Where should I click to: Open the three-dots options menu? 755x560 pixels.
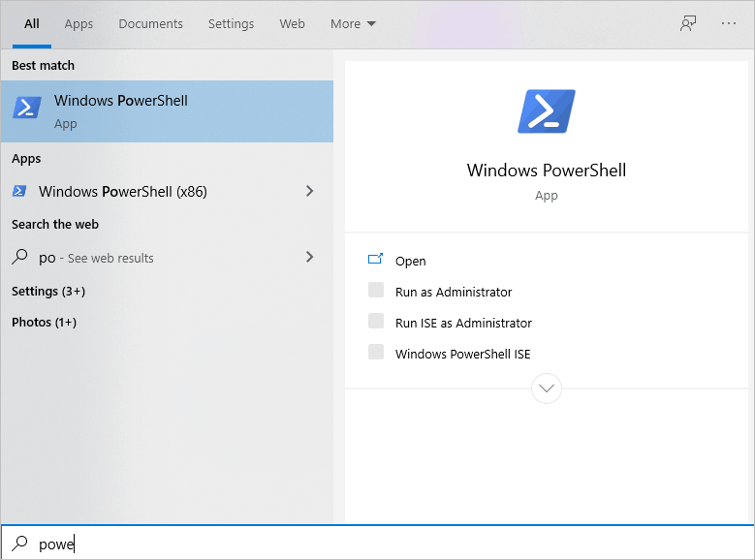[x=729, y=23]
